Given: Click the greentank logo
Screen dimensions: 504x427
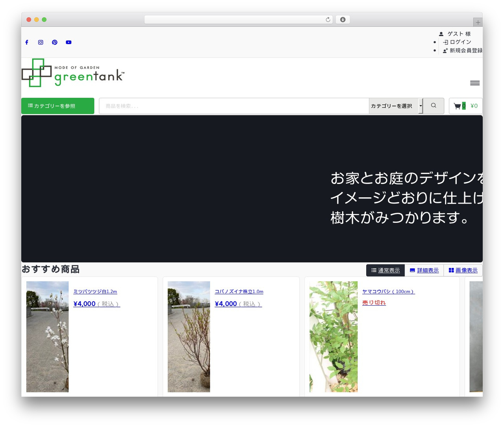Looking at the screenshot, I should [x=73, y=73].
